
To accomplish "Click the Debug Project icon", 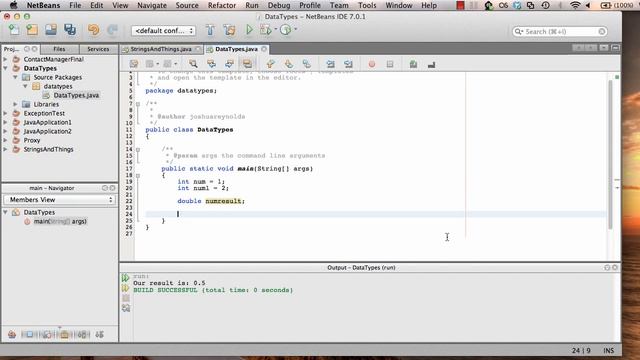I will click(266, 30).
